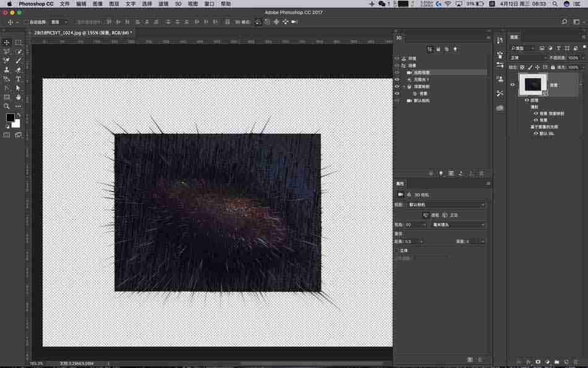Click the foreground color swatch

click(x=10, y=118)
